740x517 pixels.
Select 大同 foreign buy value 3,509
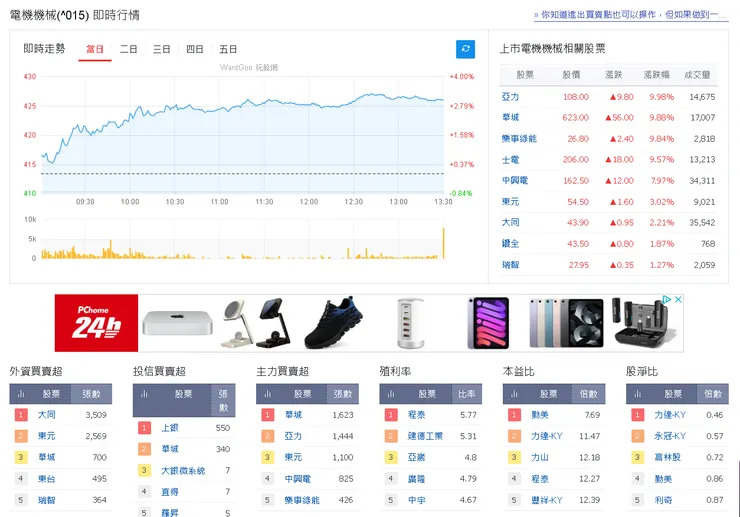[96, 415]
